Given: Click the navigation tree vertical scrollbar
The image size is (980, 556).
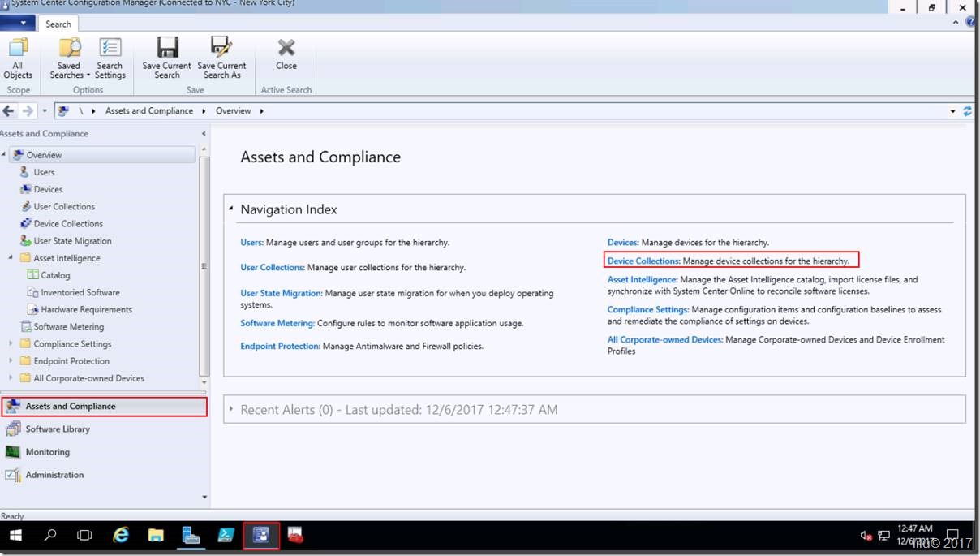Looking at the screenshot, I should [x=204, y=265].
